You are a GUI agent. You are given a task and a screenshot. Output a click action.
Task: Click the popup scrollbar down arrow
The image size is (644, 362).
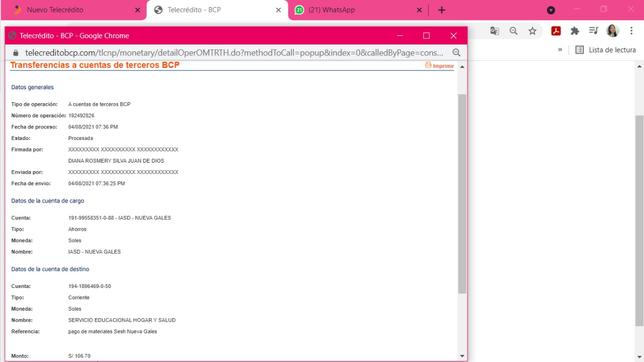pyautogui.click(x=462, y=356)
